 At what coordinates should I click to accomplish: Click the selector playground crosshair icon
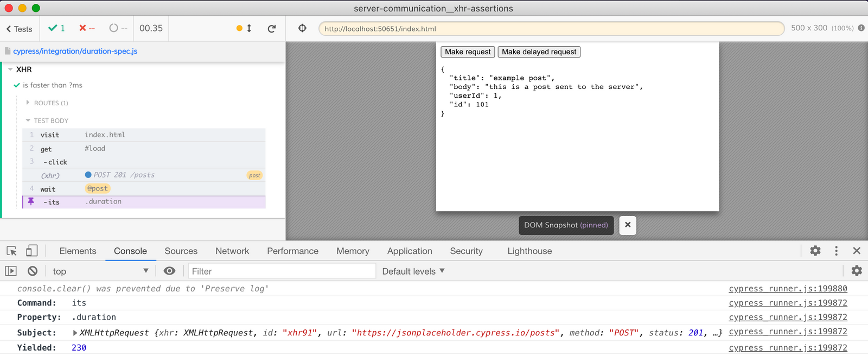click(x=302, y=28)
